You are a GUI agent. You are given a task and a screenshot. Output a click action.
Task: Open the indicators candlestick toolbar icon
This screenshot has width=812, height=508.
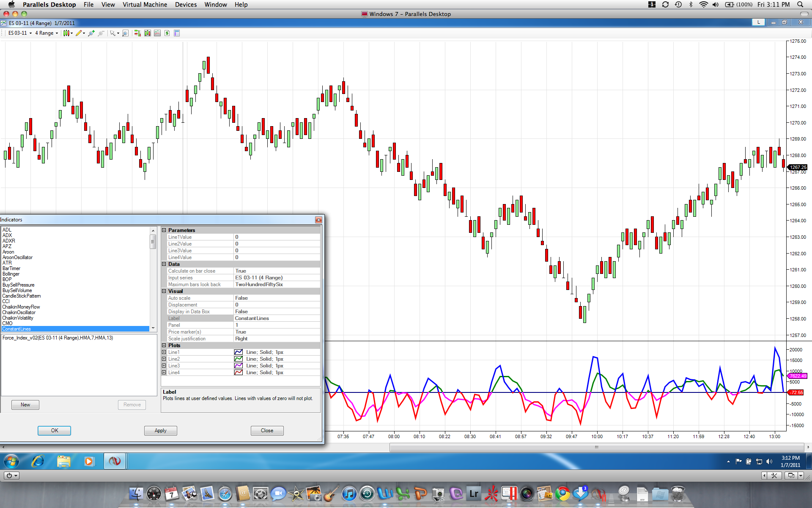148,33
